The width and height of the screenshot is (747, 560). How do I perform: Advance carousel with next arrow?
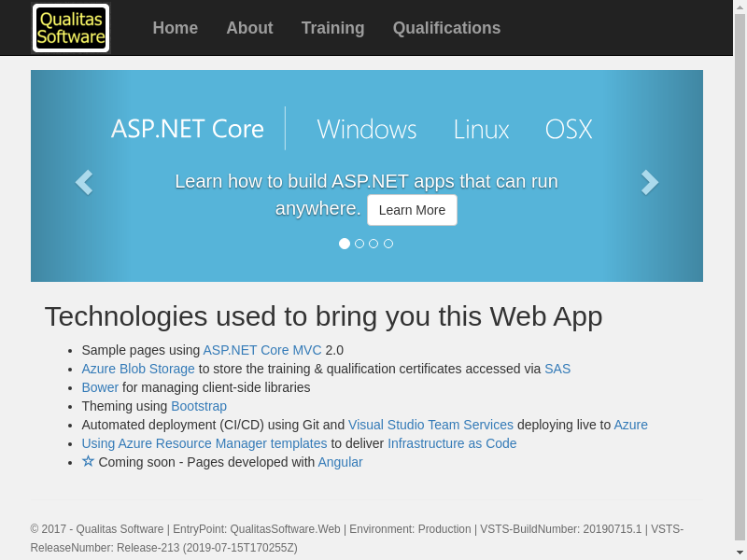pos(650,182)
